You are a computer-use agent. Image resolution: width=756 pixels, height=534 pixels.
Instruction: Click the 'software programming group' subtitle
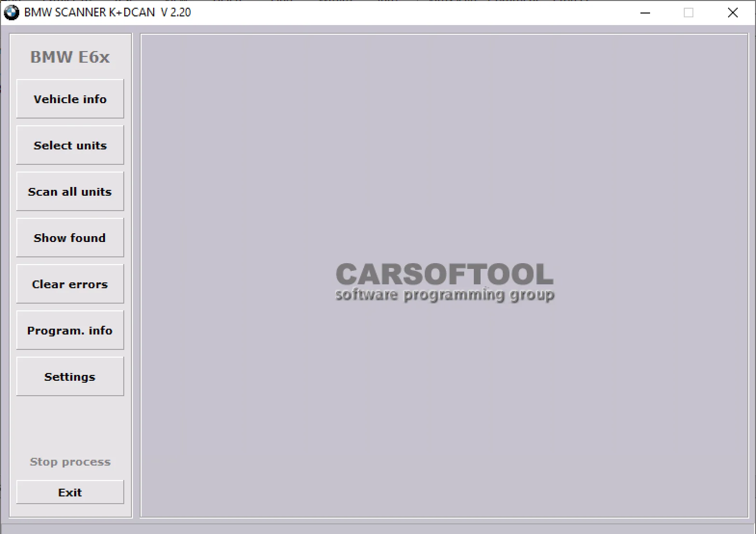tap(444, 294)
